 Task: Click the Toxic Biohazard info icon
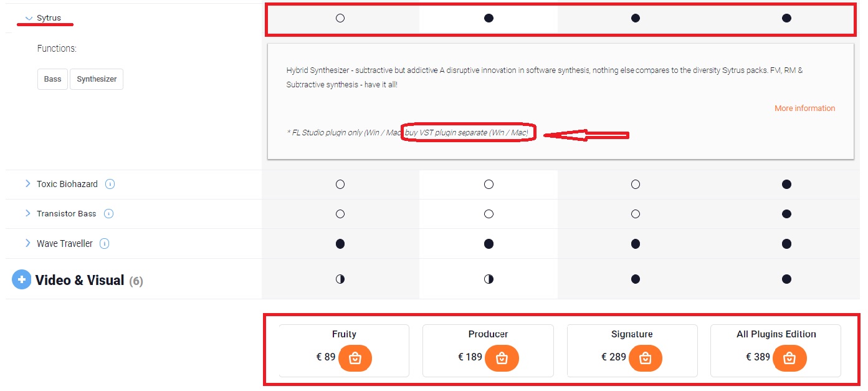click(110, 184)
